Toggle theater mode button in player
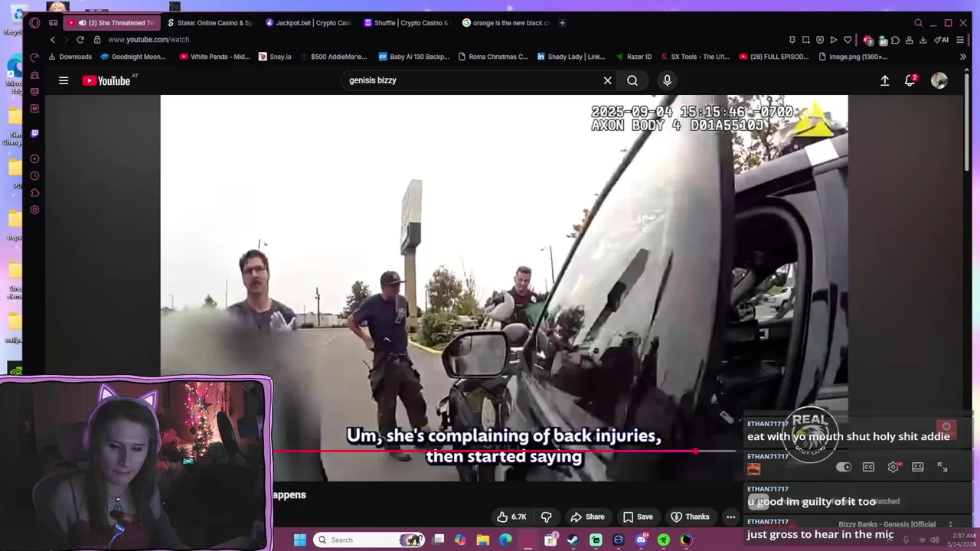The width and height of the screenshot is (980, 551). [918, 468]
